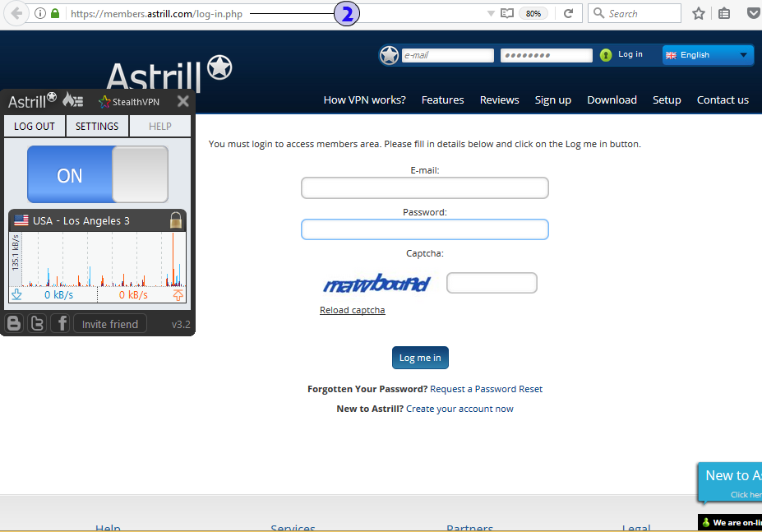Click header Log in button
The image size is (762, 532).
tap(630, 54)
